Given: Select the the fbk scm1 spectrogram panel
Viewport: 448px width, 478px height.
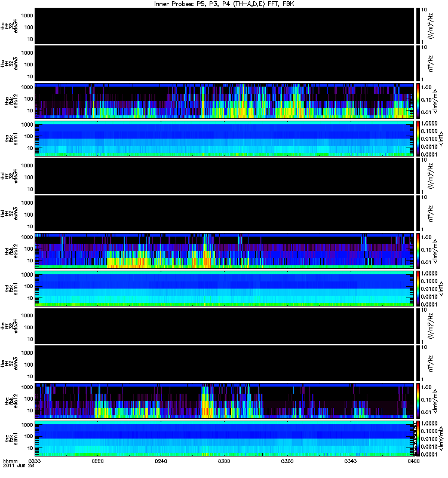Looking at the screenshot, I should [225, 439].
